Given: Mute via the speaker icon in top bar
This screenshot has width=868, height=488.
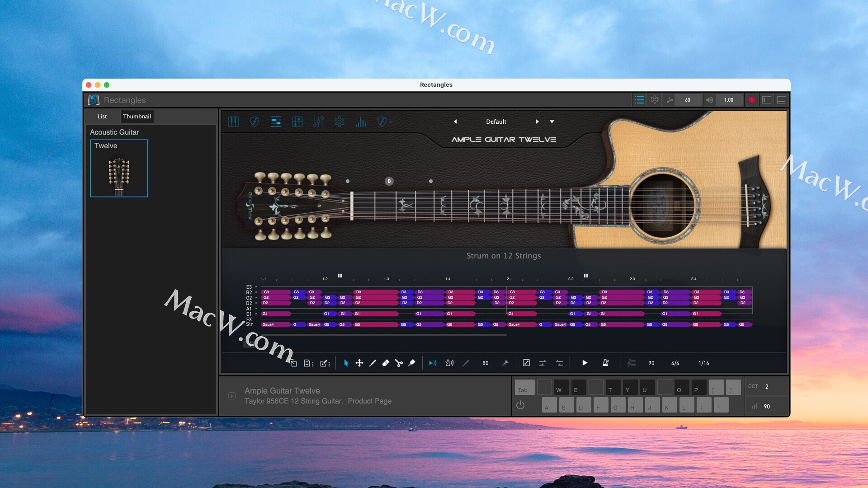Looking at the screenshot, I should coord(709,100).
